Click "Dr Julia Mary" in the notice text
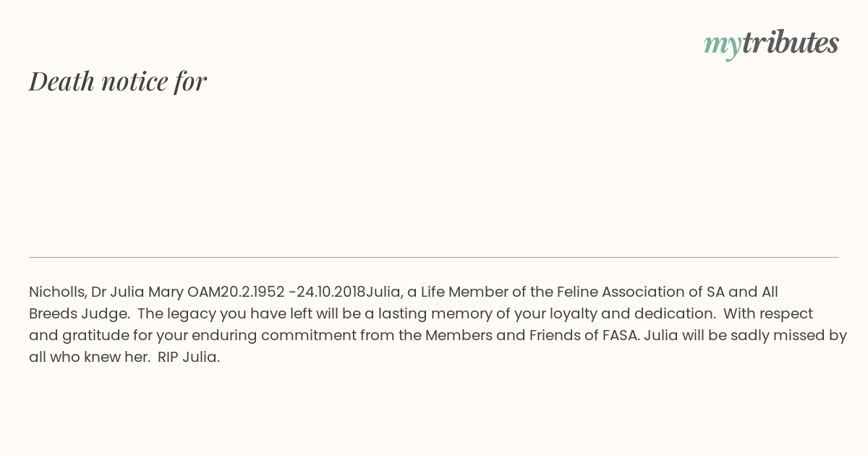Viewport: 868px width, 456px height. tap(137, 292)
